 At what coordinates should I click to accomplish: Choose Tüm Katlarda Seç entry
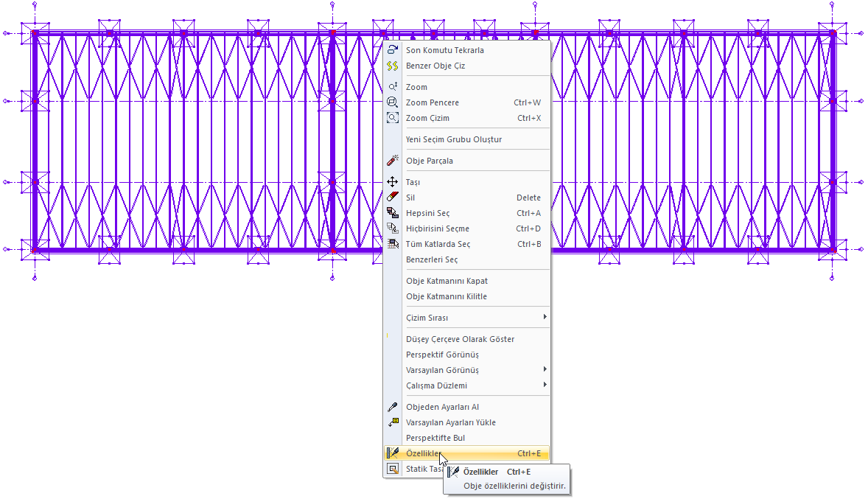[x=466, y=244]
